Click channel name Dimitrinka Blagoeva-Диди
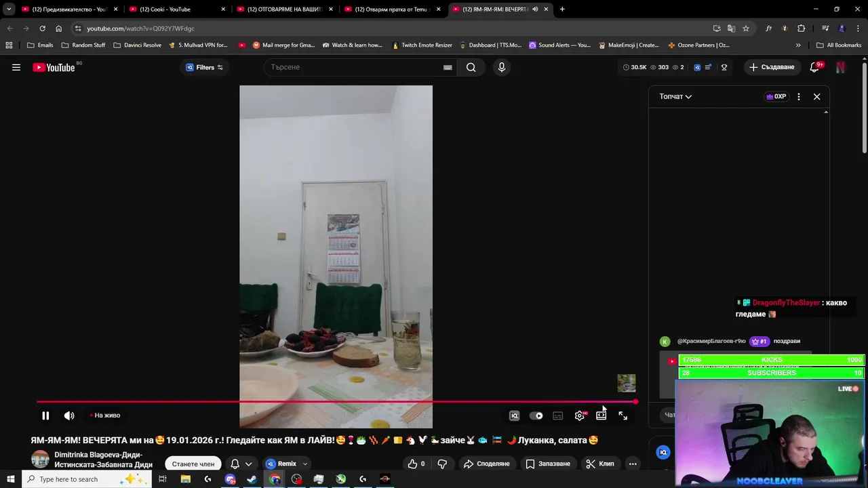This screenshot has width=868, height=488. 103,460
